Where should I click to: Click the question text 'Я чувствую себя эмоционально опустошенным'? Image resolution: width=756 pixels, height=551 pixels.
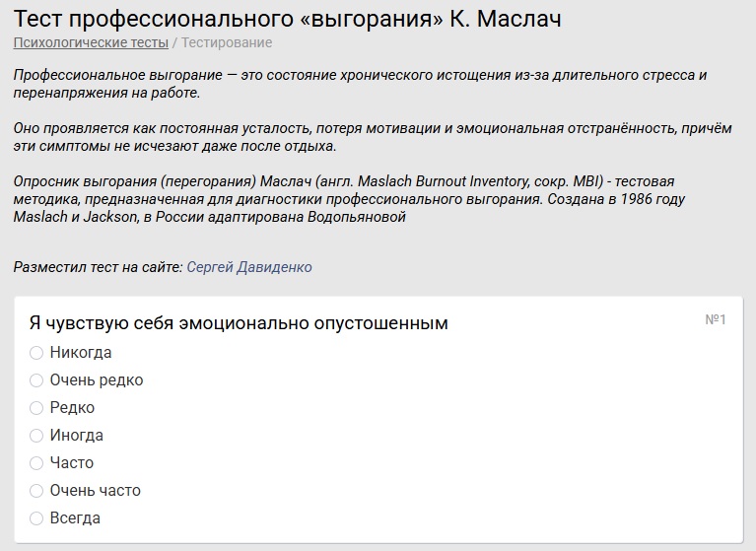pyautogui.click(x=239, y=323)
